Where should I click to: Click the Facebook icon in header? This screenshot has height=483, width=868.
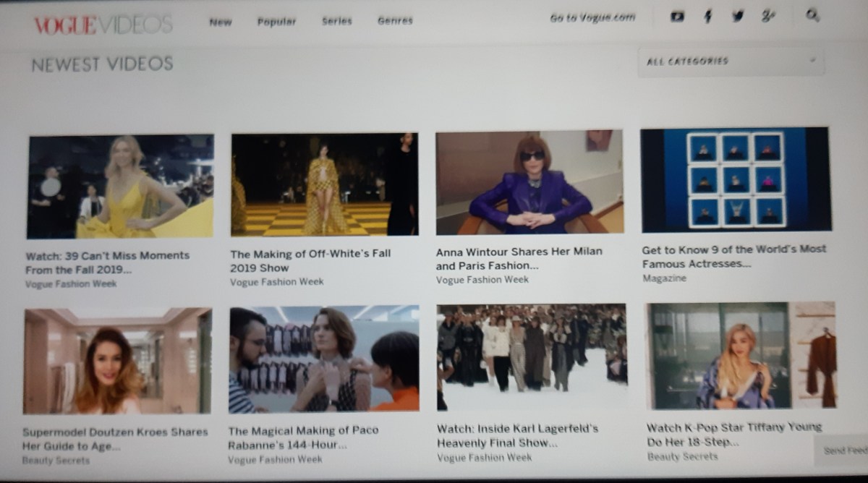708,17
